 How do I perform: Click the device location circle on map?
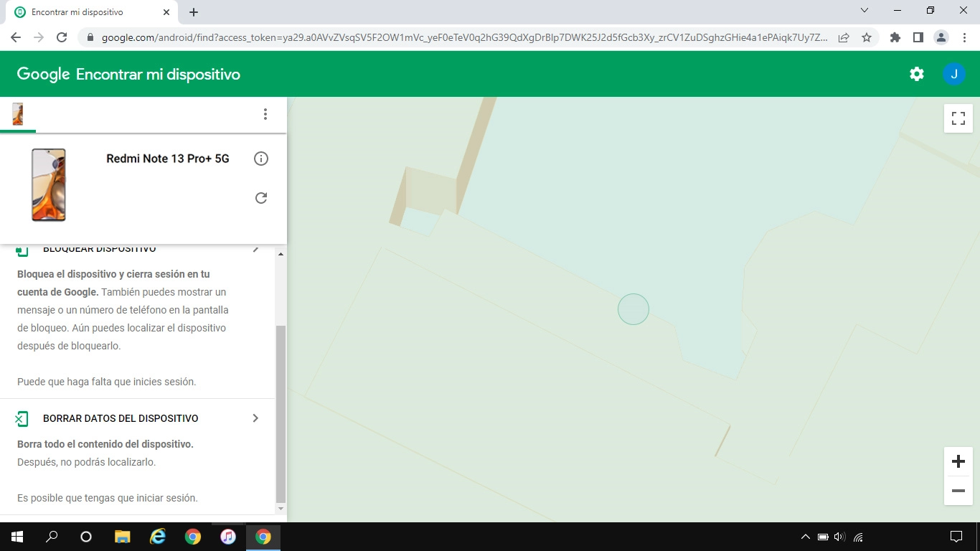[x=633, y=309]
